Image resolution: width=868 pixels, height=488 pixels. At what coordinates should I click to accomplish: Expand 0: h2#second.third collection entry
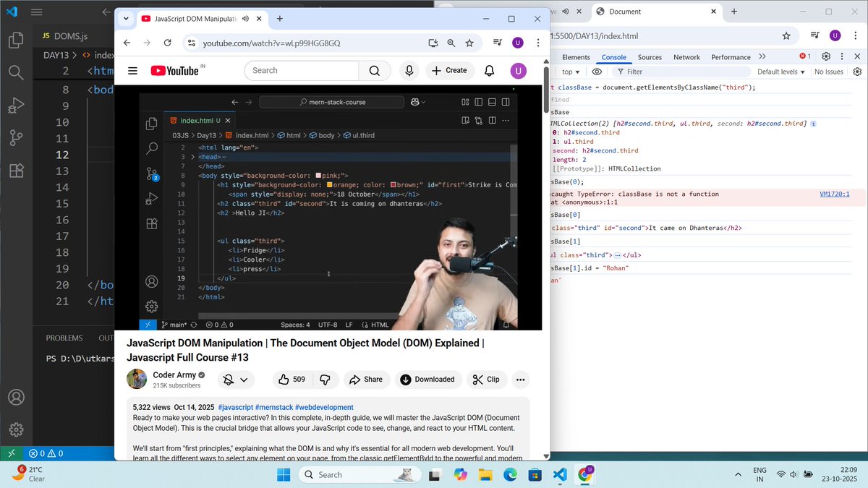point(584,133)
